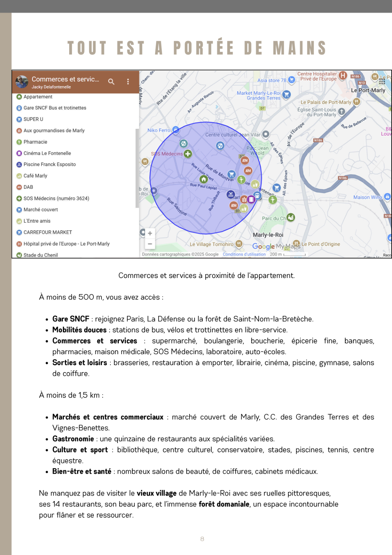The image size is (392, 555).
Task: Select Marché couvert in the list
Action: pos(37,209)
